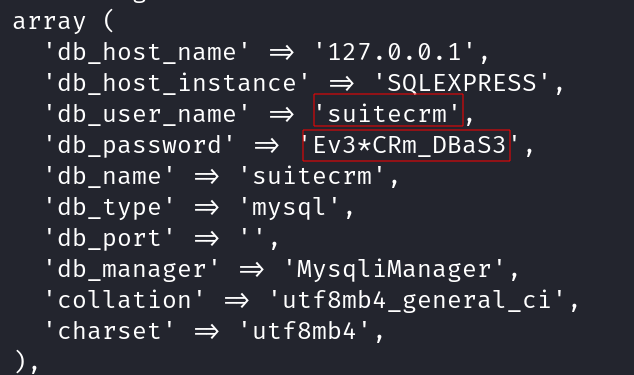Click the red-boxed 'suitecrm' username value
Image resolution: width=634 pixels, height=375 pixels.
[x=388, y=114]
